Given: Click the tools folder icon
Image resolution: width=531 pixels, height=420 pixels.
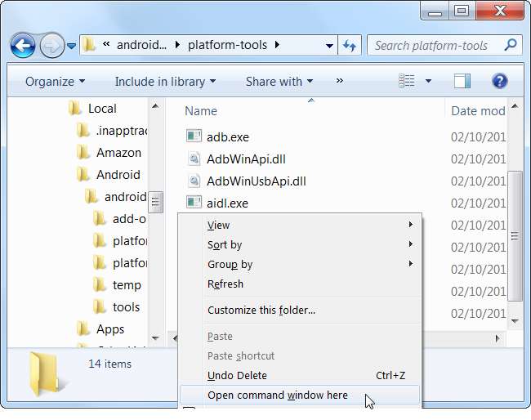Looking at the screenshot, I should coord(100,307).
